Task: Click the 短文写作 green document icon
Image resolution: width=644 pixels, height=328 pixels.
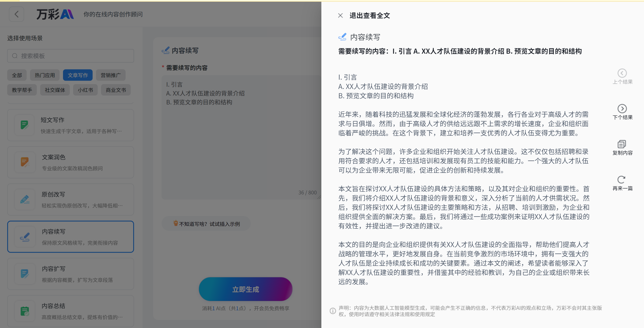Action: (25, 125)
